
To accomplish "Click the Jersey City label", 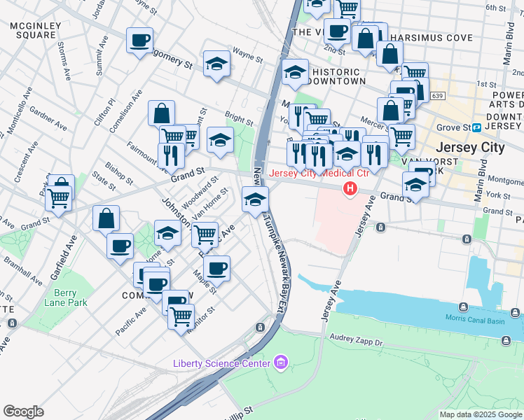I will [470, 148].
